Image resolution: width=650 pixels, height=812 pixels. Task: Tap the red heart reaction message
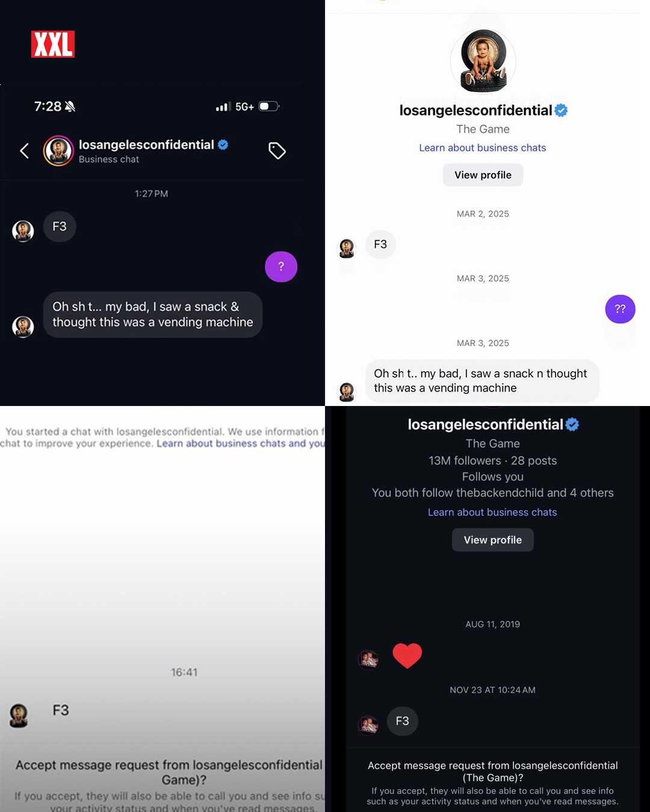point(407,656)
